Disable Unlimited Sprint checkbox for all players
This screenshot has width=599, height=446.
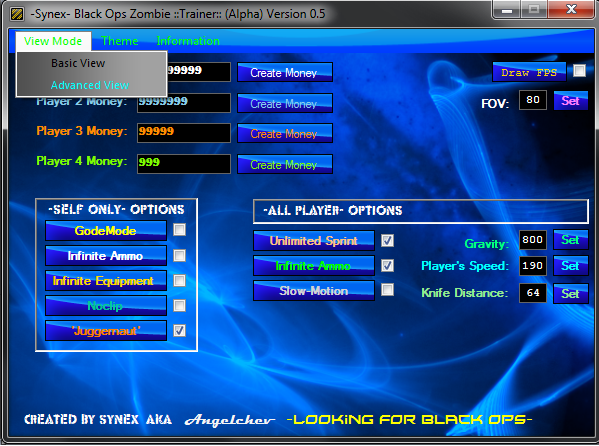(387, 240)
